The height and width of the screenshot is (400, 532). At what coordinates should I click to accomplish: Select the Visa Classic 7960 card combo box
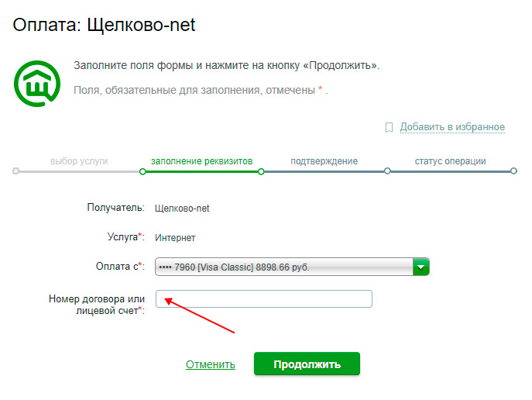(x=292, y=267)
